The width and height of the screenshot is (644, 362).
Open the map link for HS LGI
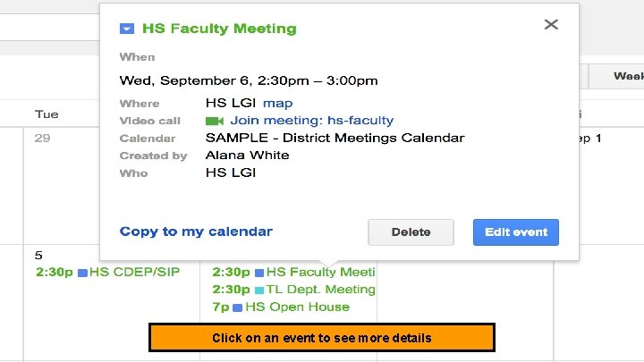coord(277,104)
